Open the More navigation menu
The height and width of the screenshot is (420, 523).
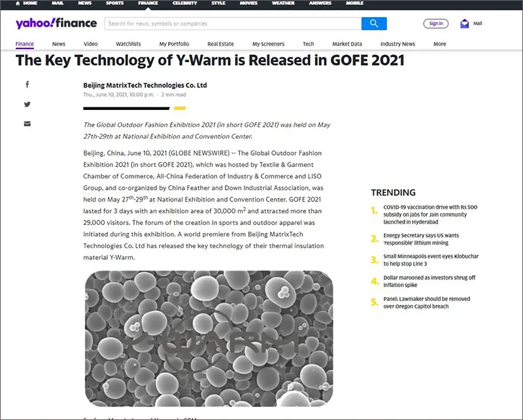pos(439,44)
